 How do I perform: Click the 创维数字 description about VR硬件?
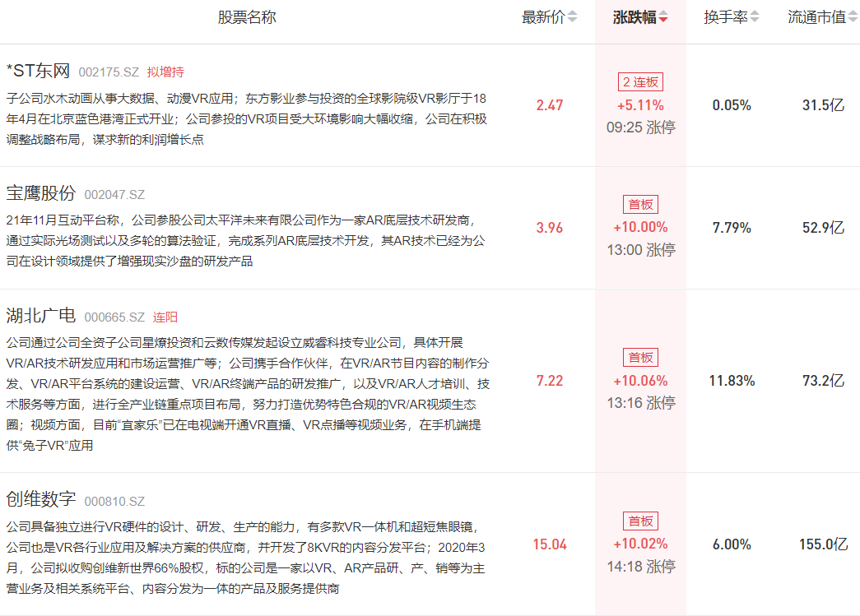point(246,558)
